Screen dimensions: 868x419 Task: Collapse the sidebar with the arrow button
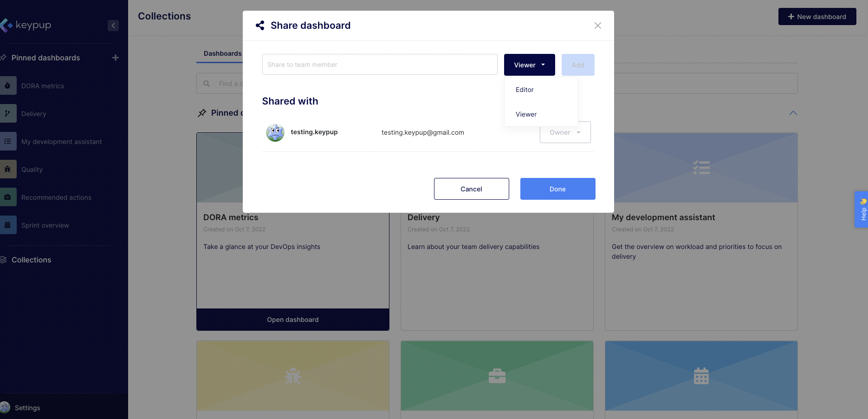(x=113, y=26)
